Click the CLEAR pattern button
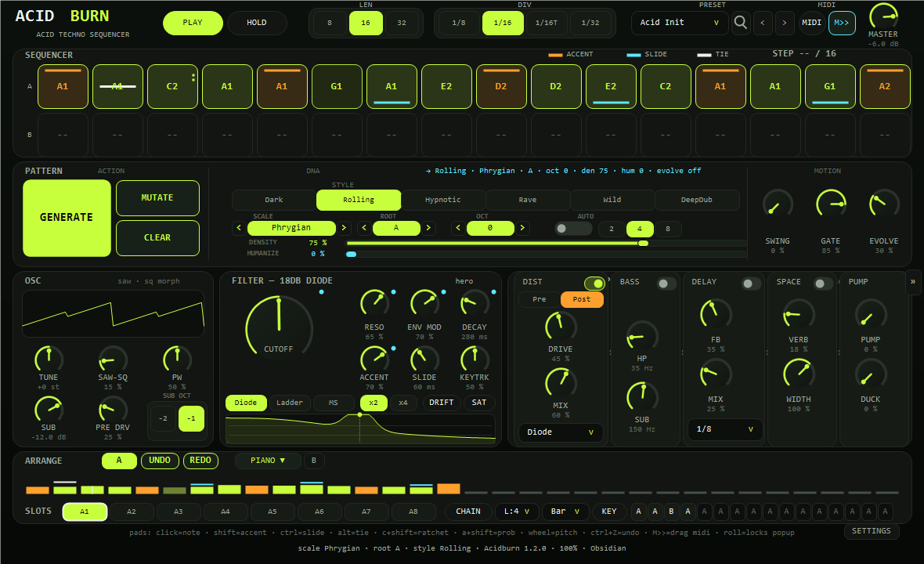This screenshot has height=564, width=924. click(x=157, y=238)
